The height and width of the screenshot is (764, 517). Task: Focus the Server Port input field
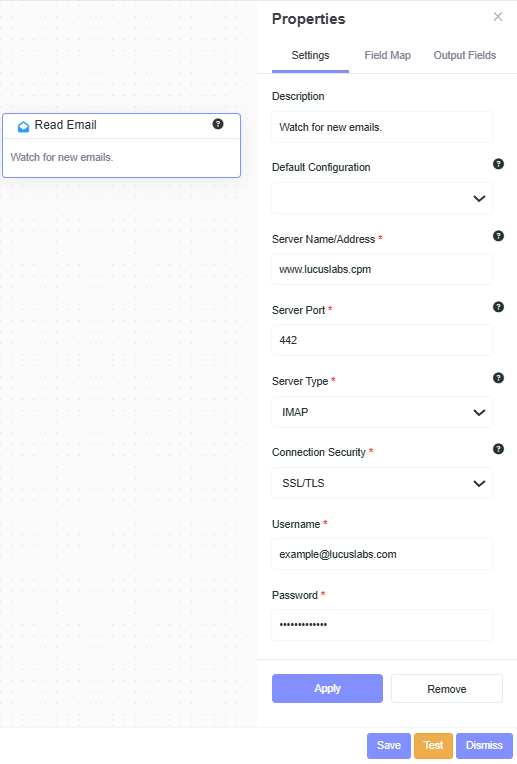383,340
